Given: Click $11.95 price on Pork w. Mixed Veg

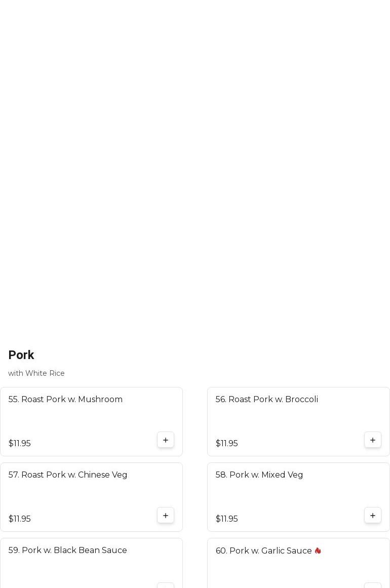Looking at the screenshot, I should click(x=226, y=519).
